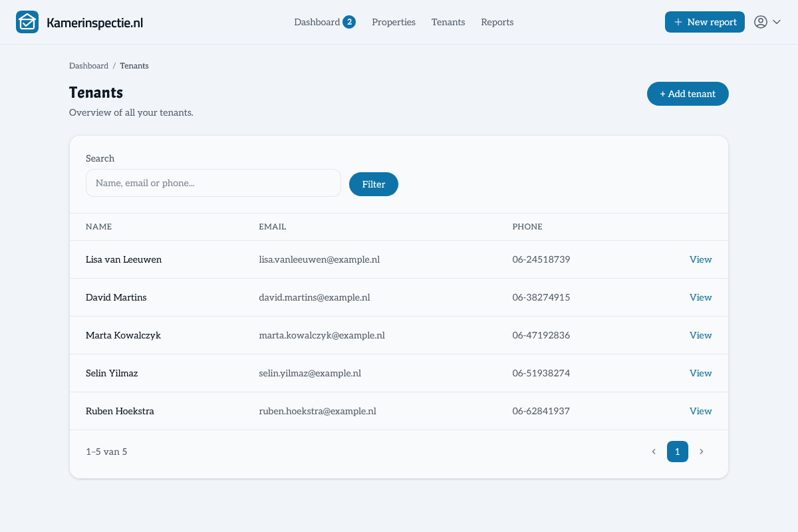
Task: View tenant Selin Yilmaz
Action: coord(701,373)
